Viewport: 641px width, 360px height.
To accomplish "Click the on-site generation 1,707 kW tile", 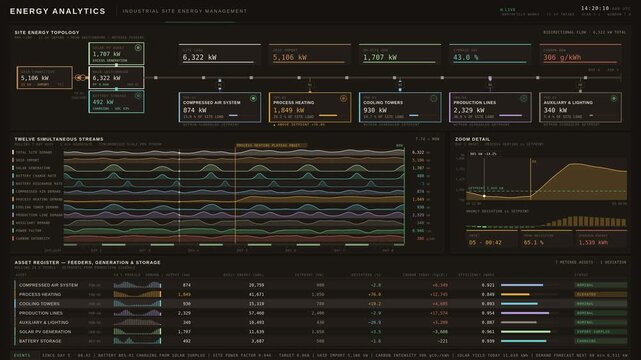I will 400,54.
